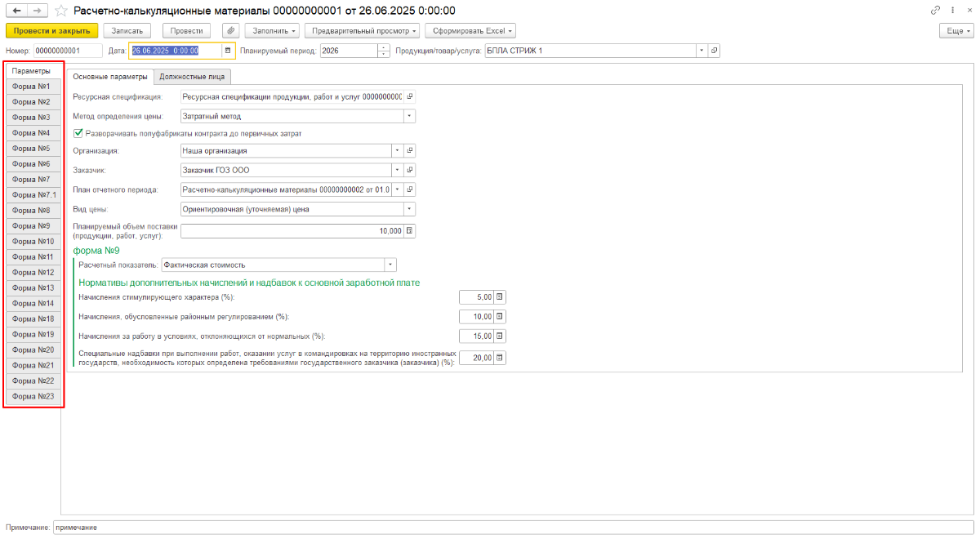The image size is (980, 539).
Task: Click the back navigation arrow
Action: click(16, 11)
